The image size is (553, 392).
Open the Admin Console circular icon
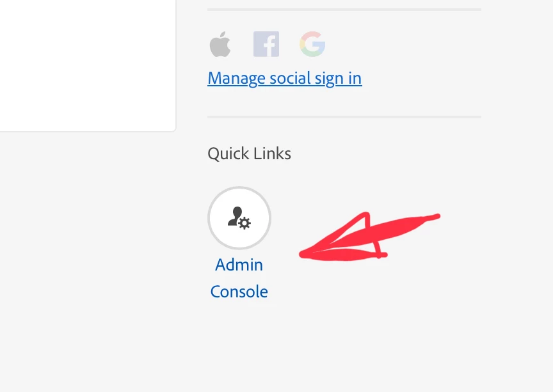[x=239, y=218]
